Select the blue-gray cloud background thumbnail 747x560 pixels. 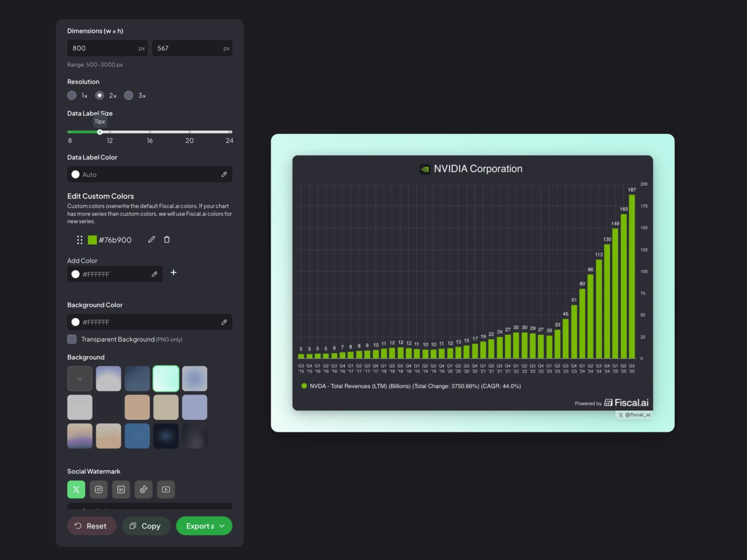click(108, 378)
